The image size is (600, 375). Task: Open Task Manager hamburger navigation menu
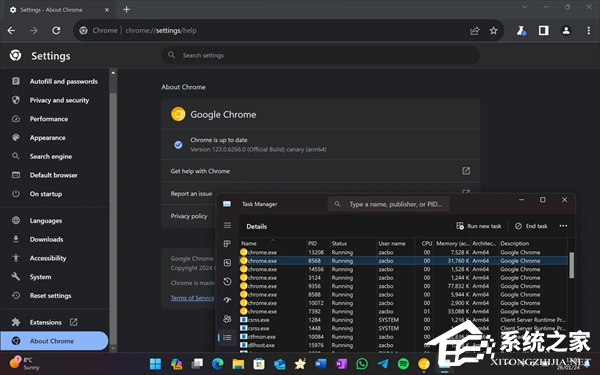point(227,225)
